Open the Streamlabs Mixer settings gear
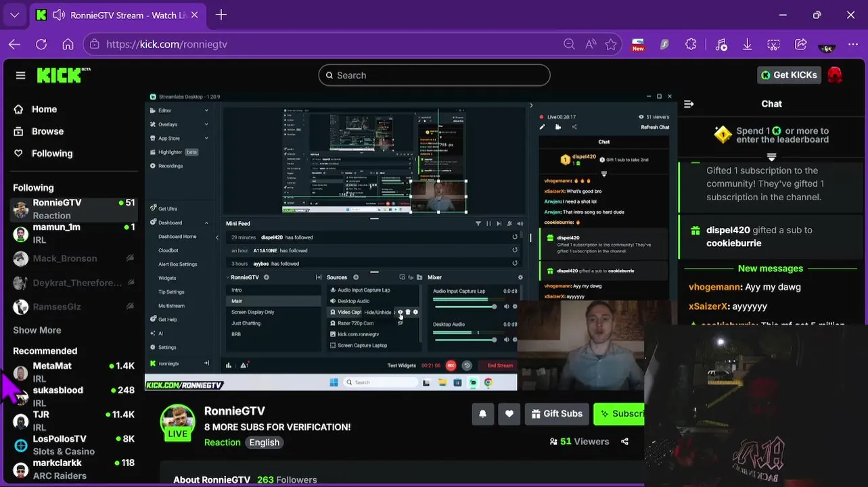This screenshot has height=487, width=868. pos(520,277)
